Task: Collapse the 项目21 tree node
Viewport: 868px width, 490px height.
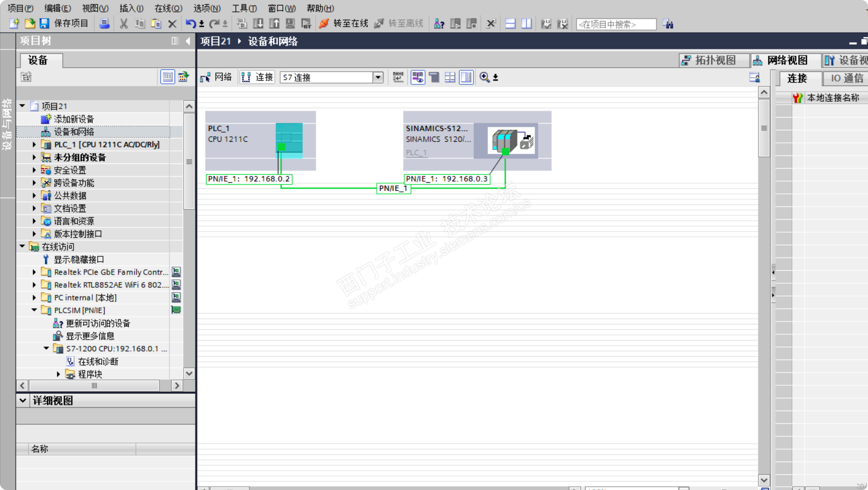Action: [x=23, y=106]
